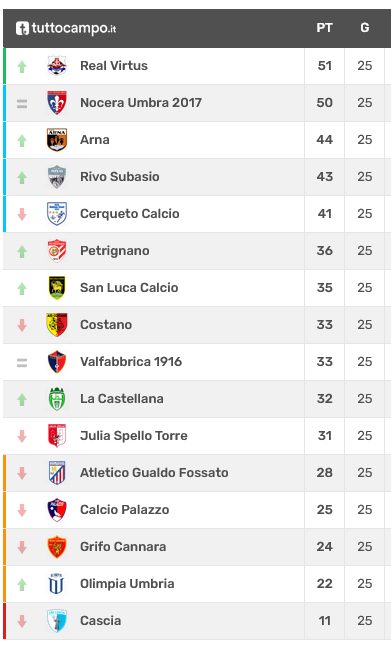Image resolution: width=391 pixels, height=645 pixels.
Task: Click the Arna team badge
Action: tap(57, 140)
